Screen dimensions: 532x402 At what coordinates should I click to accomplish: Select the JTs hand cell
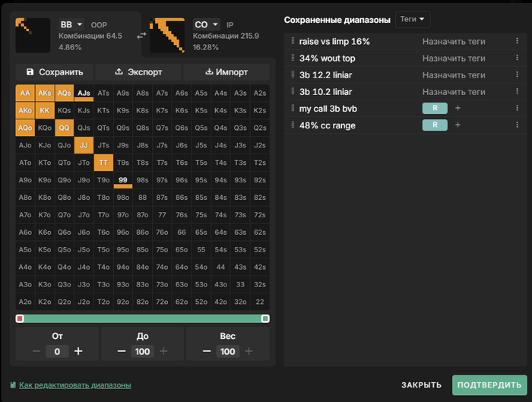point(103,145)
